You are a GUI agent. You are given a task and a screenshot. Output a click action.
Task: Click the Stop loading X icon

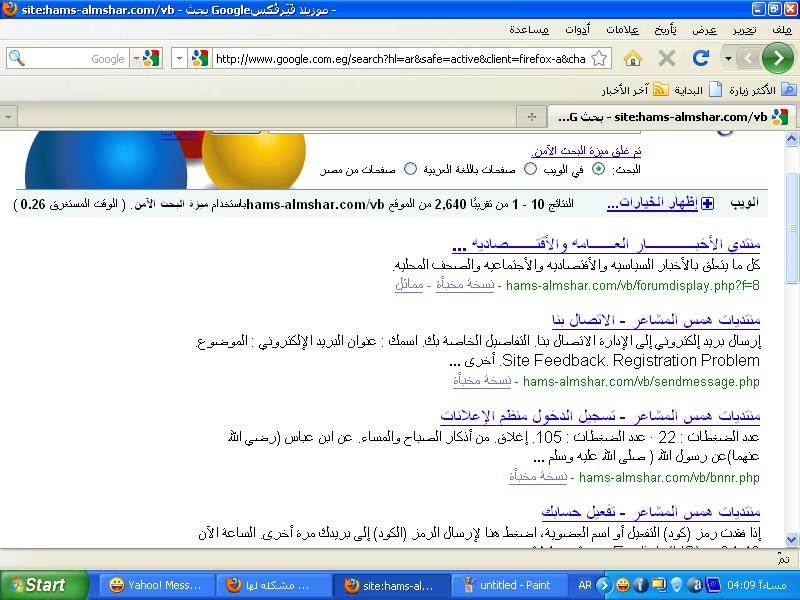[666, 59]
